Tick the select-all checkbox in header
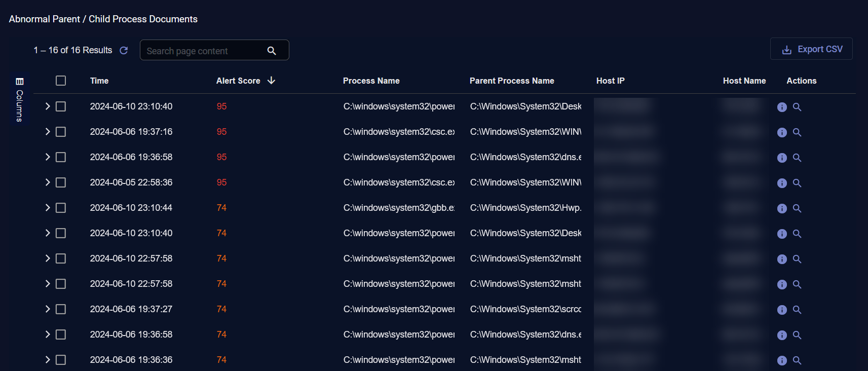 61,81
